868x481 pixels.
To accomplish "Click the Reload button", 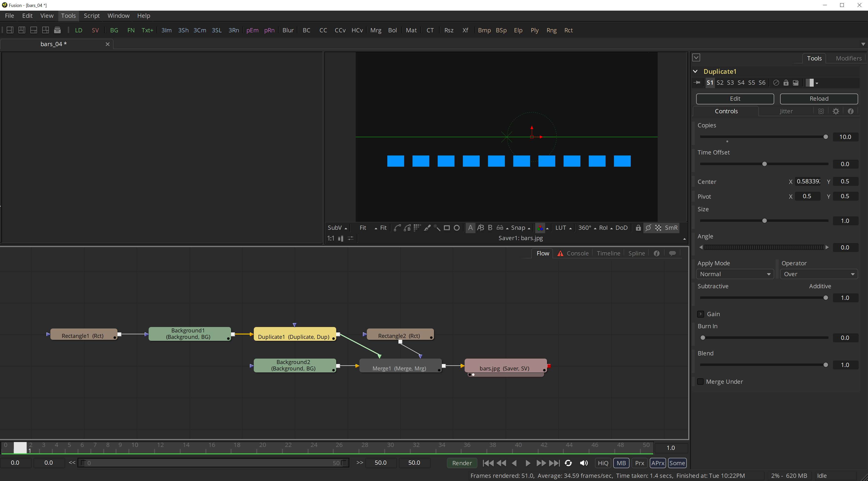I will click(x=819, y=99).
